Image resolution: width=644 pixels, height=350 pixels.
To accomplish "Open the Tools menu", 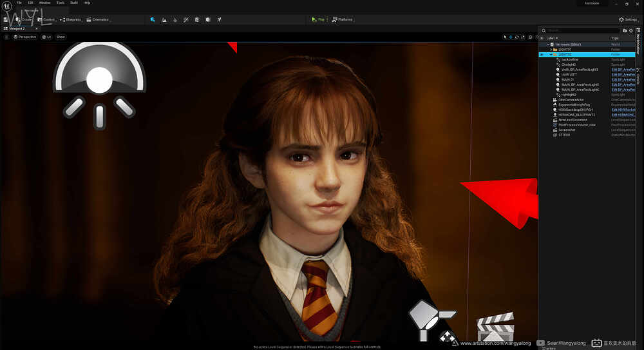I will tap(61, 3).
